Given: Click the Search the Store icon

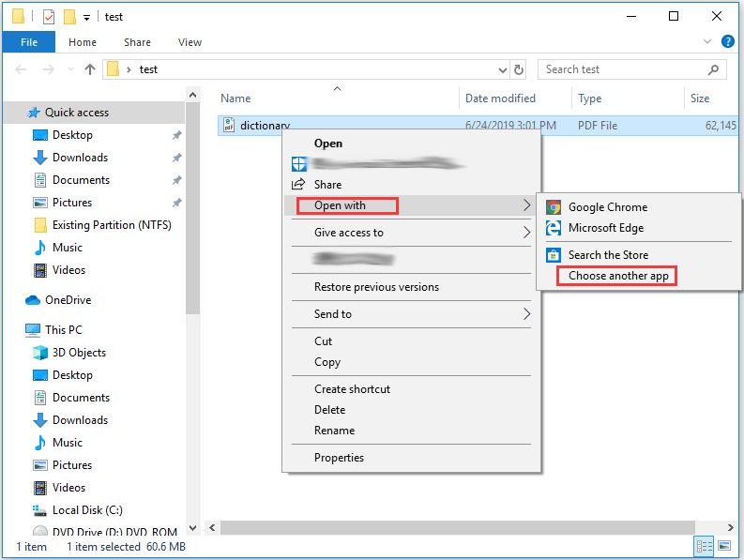Looking at the screenshot, I should [554, 255].
